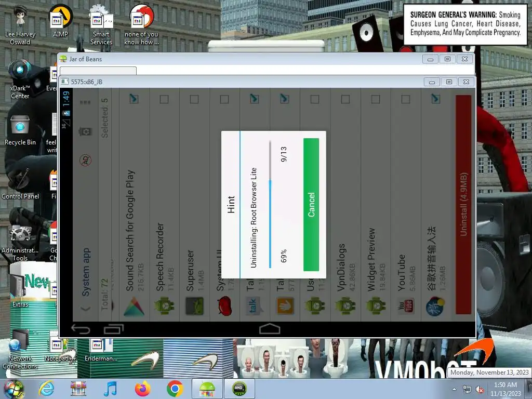Click the Selected: 5 text
Image resolution: width=532 pixels, height=399 pixels.
tap(104, 118)
